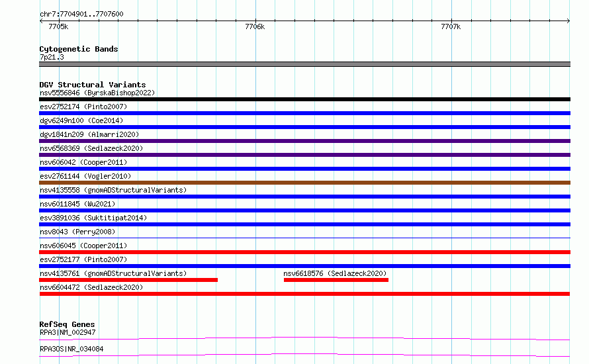This screenshot has width=589, height=364.
Task: Open dgv6249n100 (Coe2014) variant label
Action: pyautogui.click(x=81, y=120)
